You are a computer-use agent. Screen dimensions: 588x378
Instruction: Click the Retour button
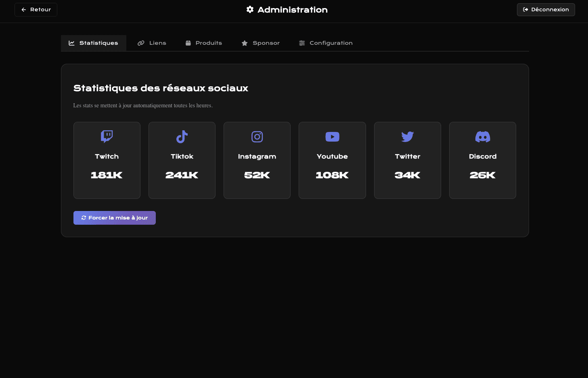point(36,10)
